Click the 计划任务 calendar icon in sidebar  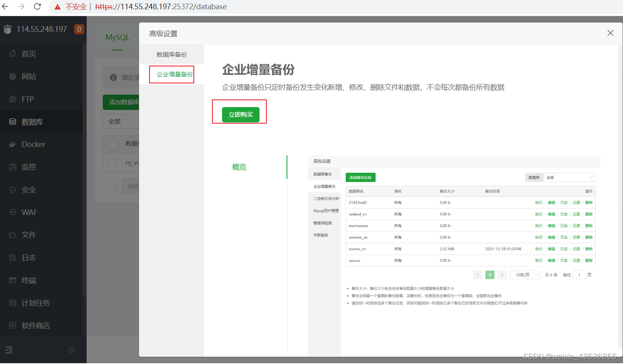13,303
